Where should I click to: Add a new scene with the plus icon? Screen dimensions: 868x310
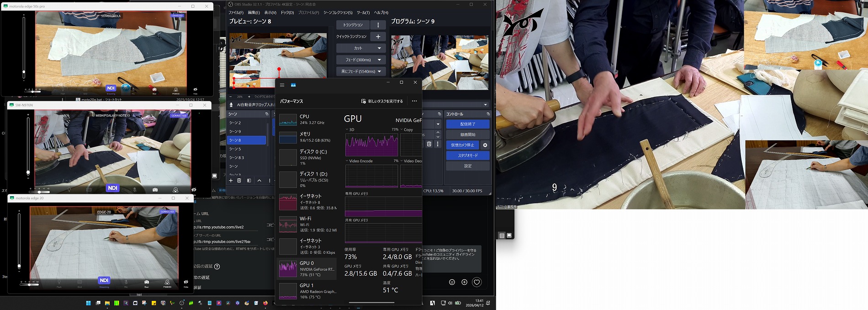(x=231, y=181)
